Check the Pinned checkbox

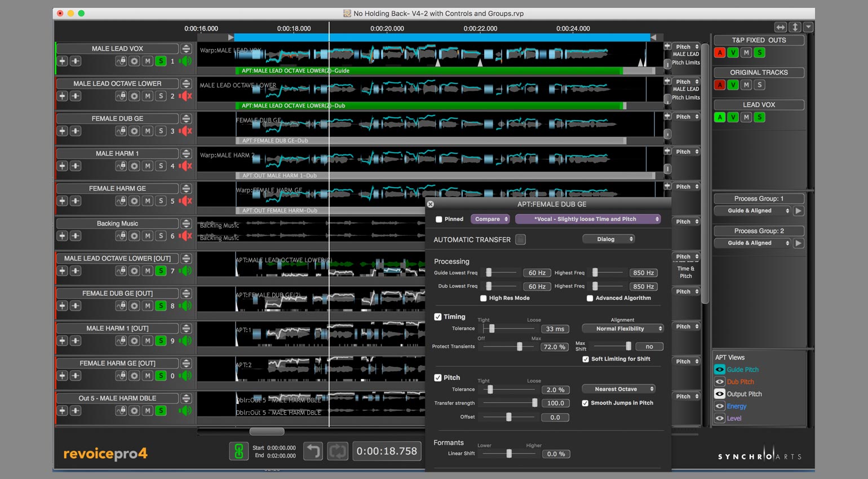(x=439, y=219)
